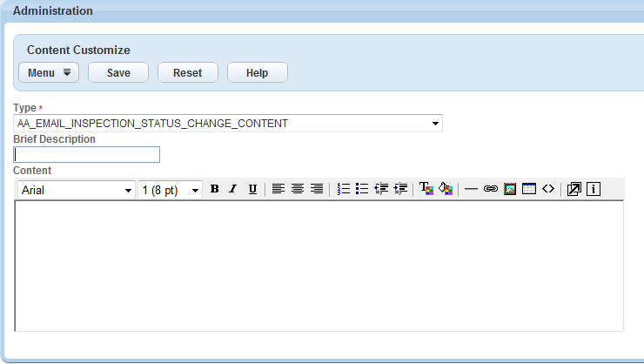Switch to HTML source code view

tap(547, 189)
